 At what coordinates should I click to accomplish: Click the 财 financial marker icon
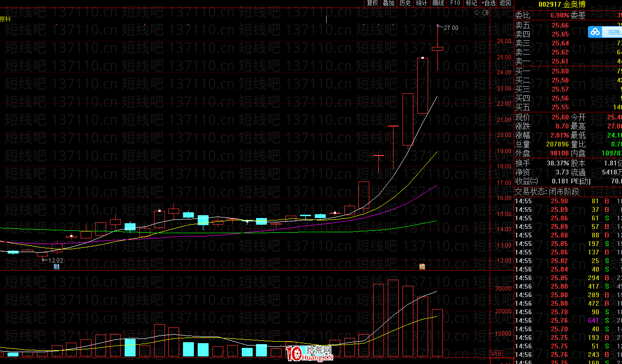tap(56, 267)
